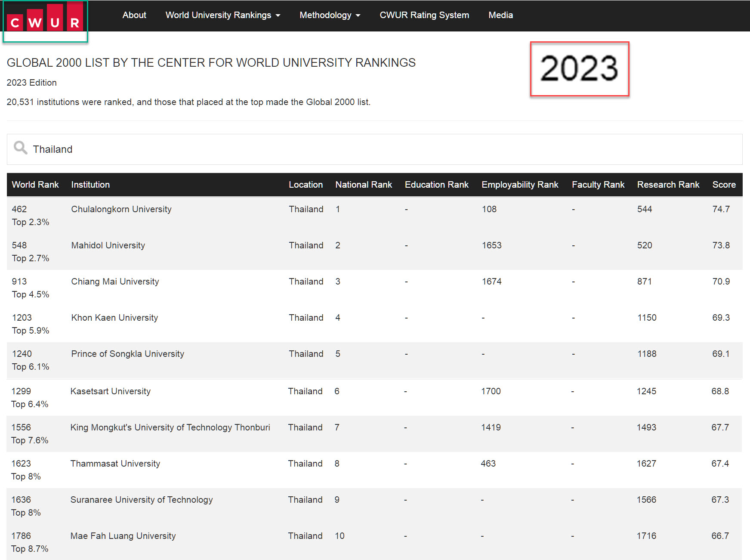Sort by Research Rank column header

click(x=668, y=185)
